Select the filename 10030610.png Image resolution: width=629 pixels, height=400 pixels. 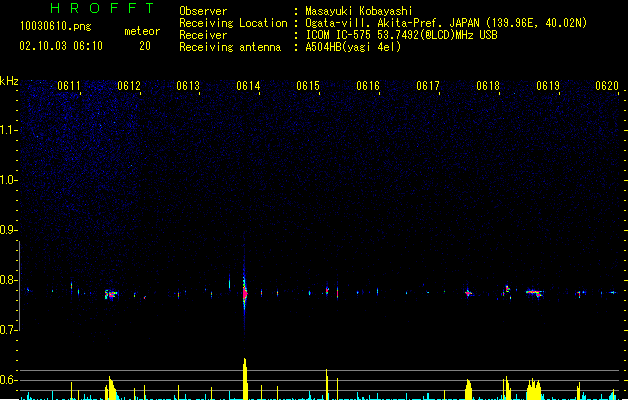[56, 26]
